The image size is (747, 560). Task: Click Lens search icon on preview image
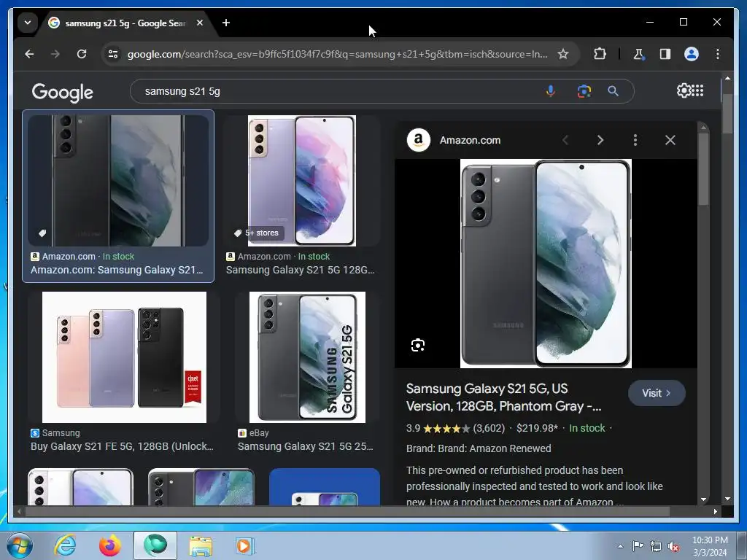tap(418, 345)
